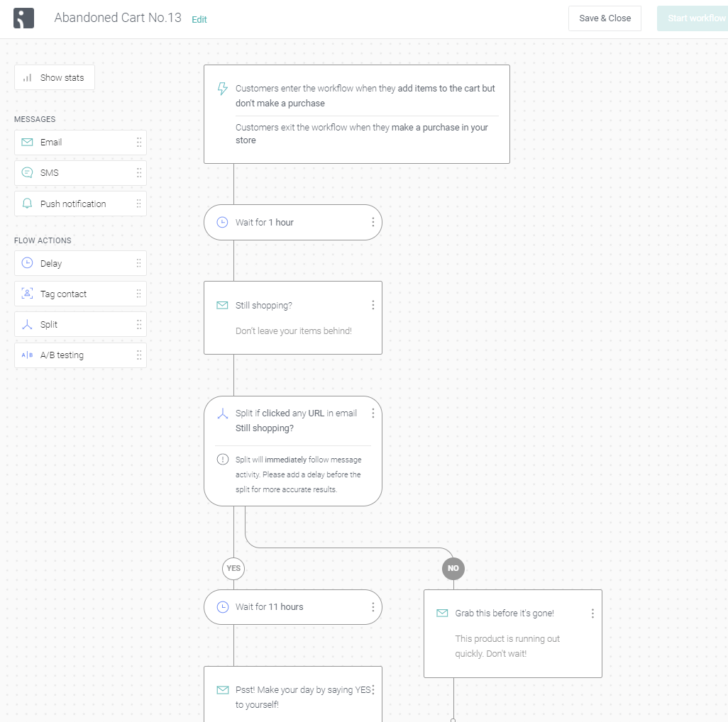
Task: Click envelope icon on Still shopping? email
Action: [222, 305]
